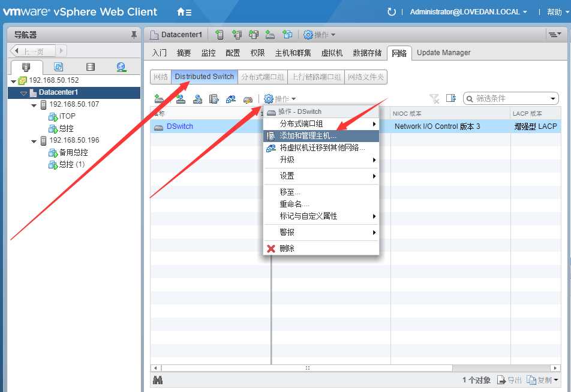
Task: Open the Copy dropdown at bottom right
Action: (542, 380)
